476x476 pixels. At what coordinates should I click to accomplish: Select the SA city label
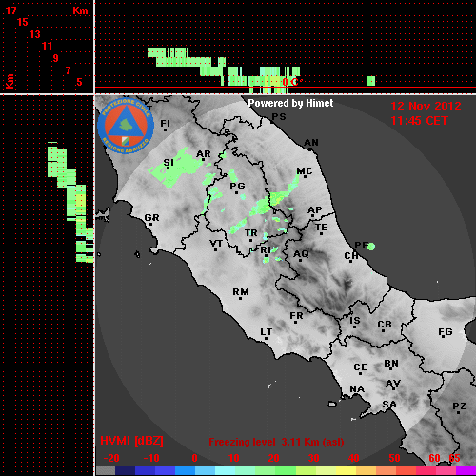pyautogui.click(x=389, y=405)
